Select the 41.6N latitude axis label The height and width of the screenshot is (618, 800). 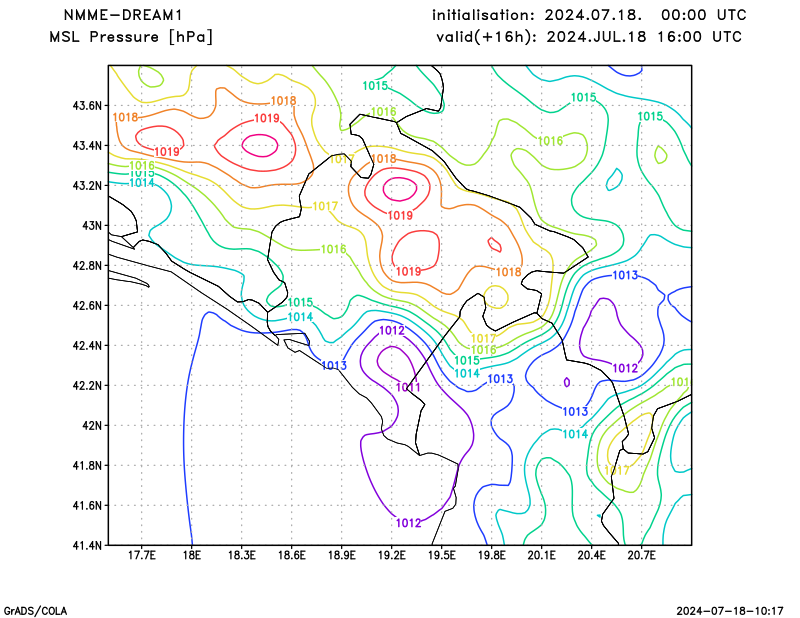(x=87, y=505)
